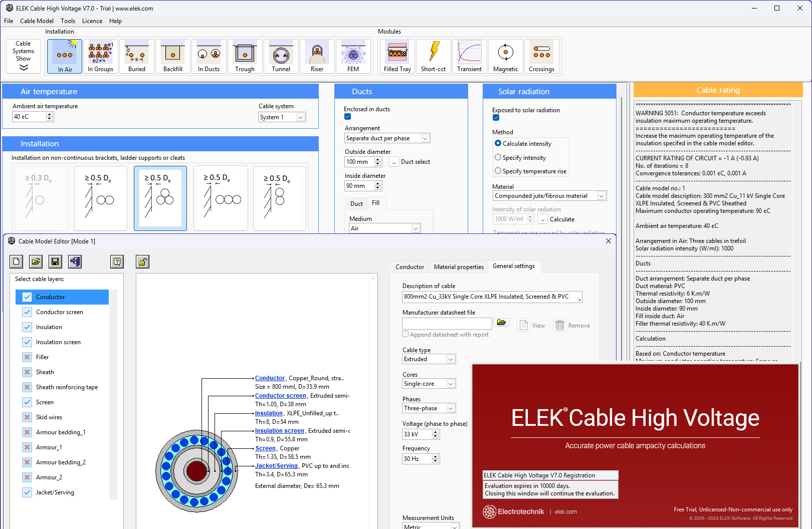The width and height of the screenshot is (812, 529).
Task: Expand Cable Systems Show chevron
Action: pos(24,68)
